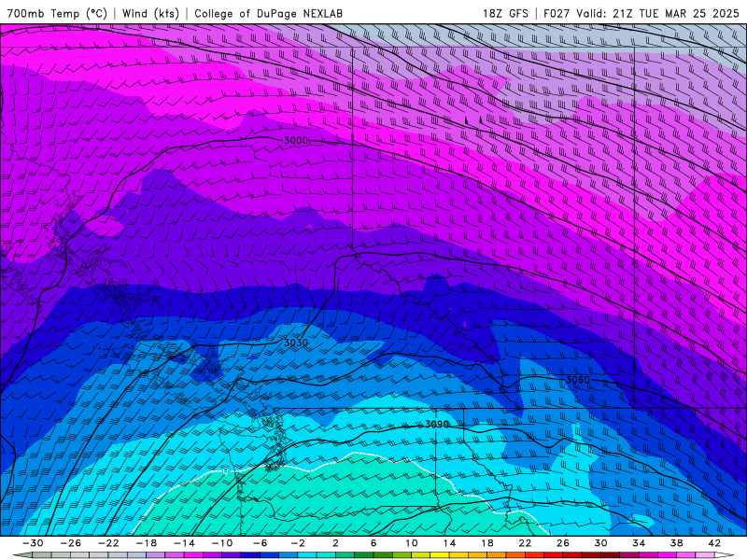Click the -26 color scale label
The image size is (747, 560).
[x=71, y=543]
